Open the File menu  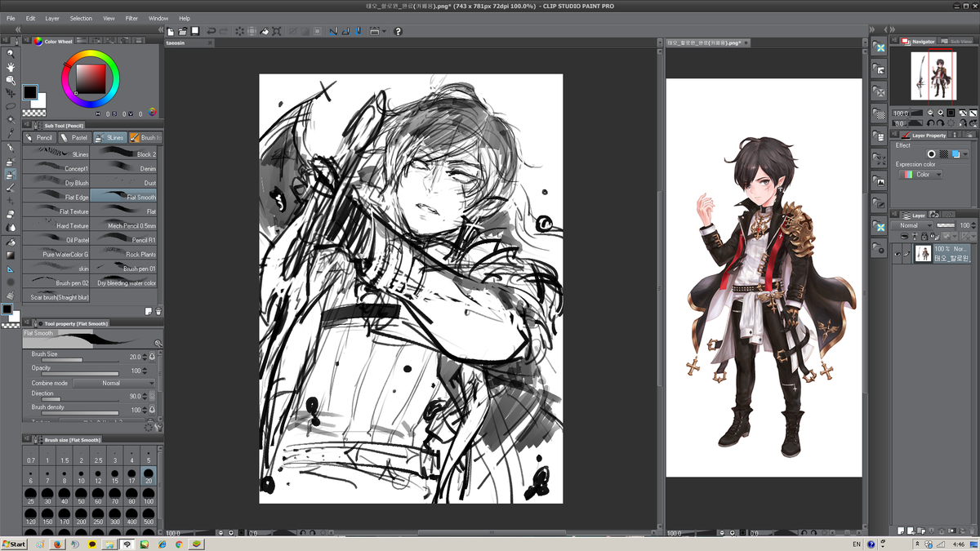click(x=11, y=18)
